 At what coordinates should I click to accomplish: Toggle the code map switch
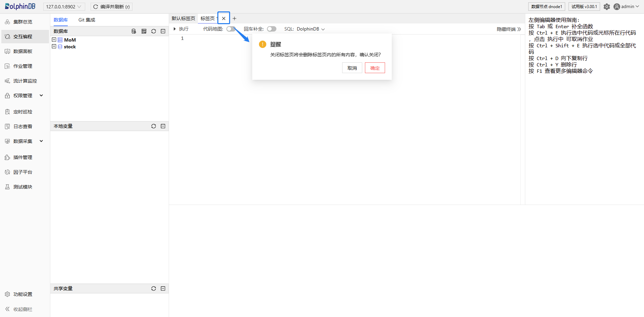pos(231,29)
